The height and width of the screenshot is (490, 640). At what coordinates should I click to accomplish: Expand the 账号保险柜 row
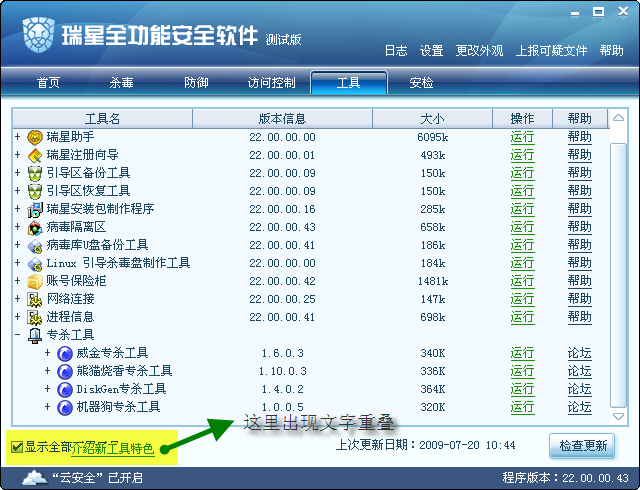(18, 281)
